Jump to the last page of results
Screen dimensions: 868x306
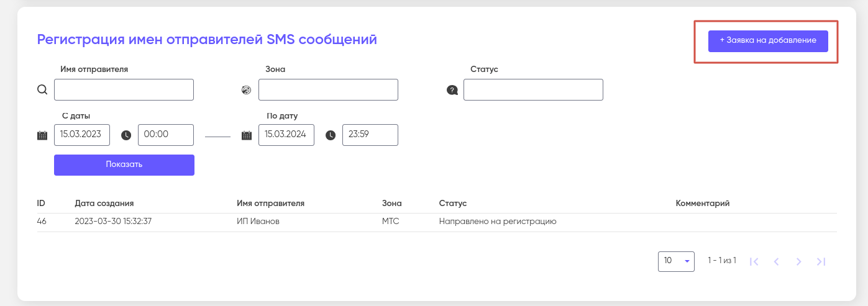point(821,261)
